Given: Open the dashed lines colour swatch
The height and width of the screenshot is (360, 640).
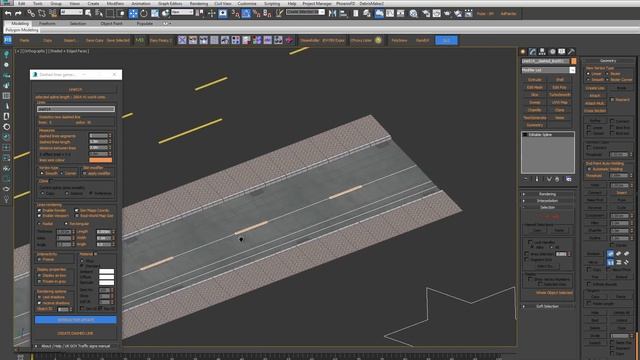Looking at the screenshot, I should click(x=100, y=160).
